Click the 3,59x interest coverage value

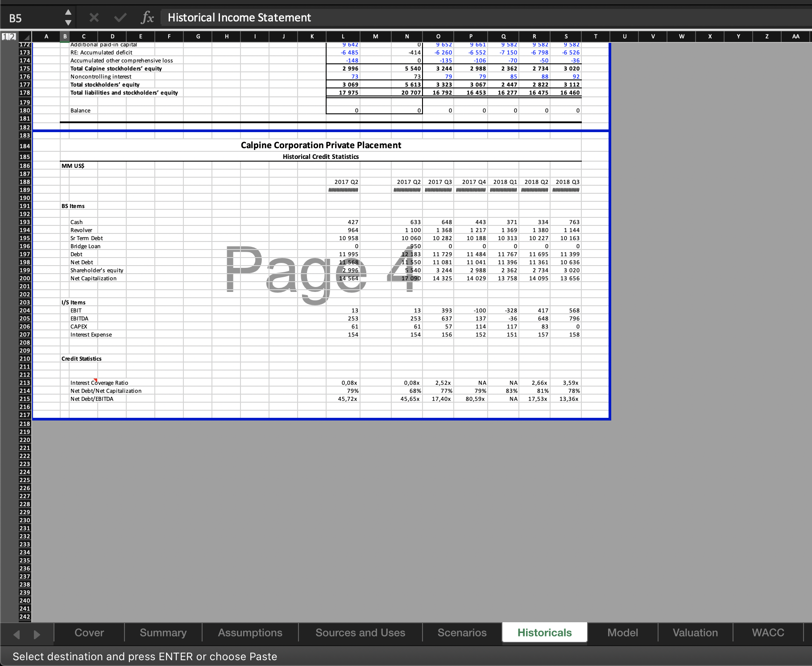click(x=570, y=383)
